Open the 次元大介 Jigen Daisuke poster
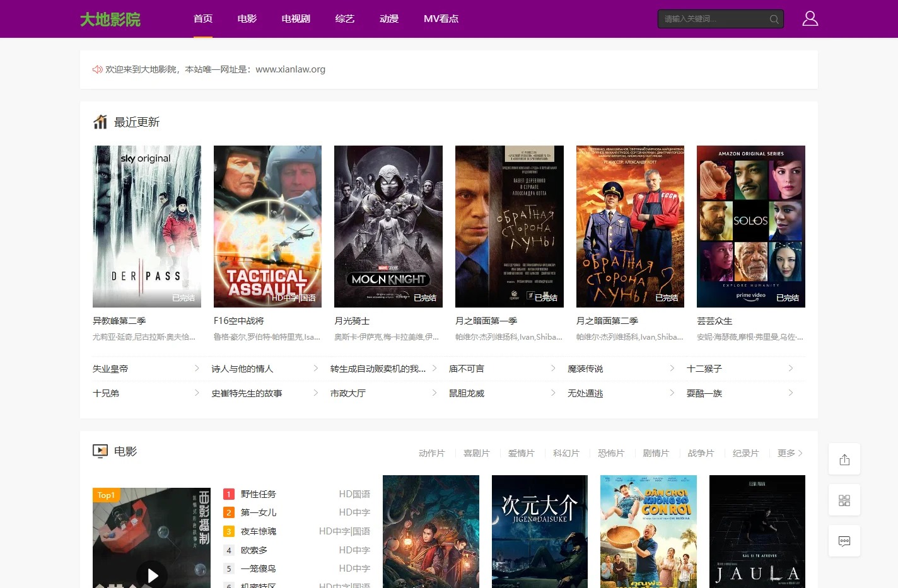898x588 pixels. coord(540,531)
